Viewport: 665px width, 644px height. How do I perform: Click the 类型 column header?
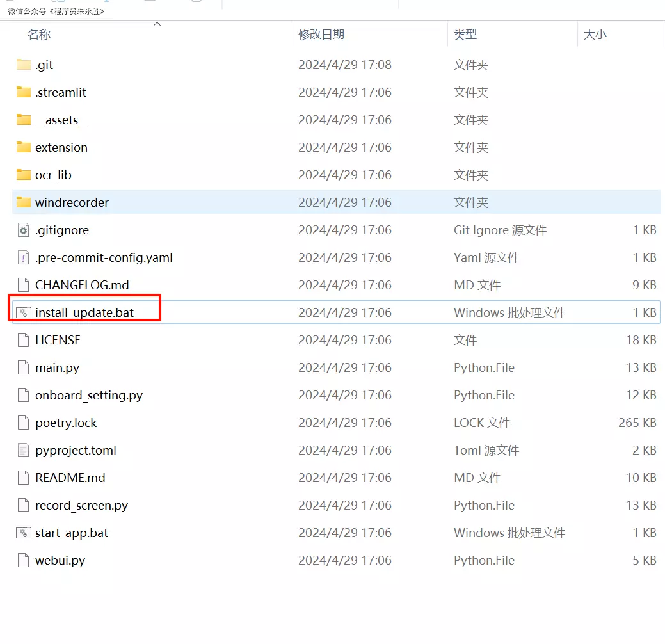[x=465, y=35]
